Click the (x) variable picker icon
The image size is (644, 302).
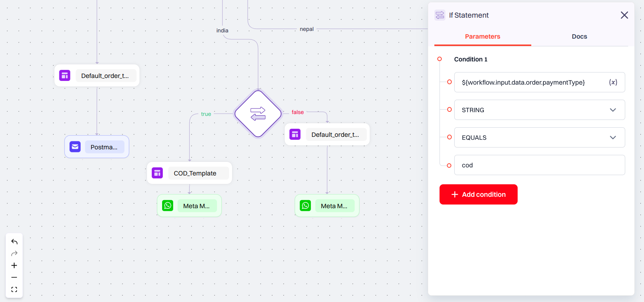[613, 82]
